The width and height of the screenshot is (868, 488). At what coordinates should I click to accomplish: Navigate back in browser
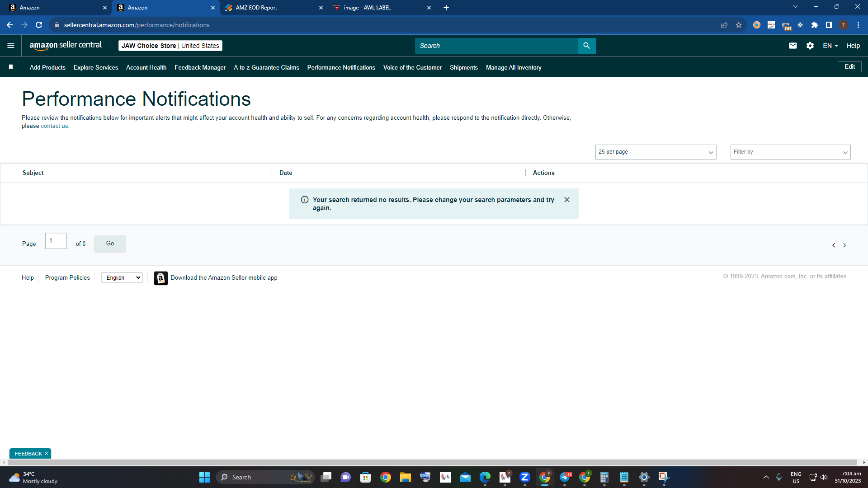(10, 25)
